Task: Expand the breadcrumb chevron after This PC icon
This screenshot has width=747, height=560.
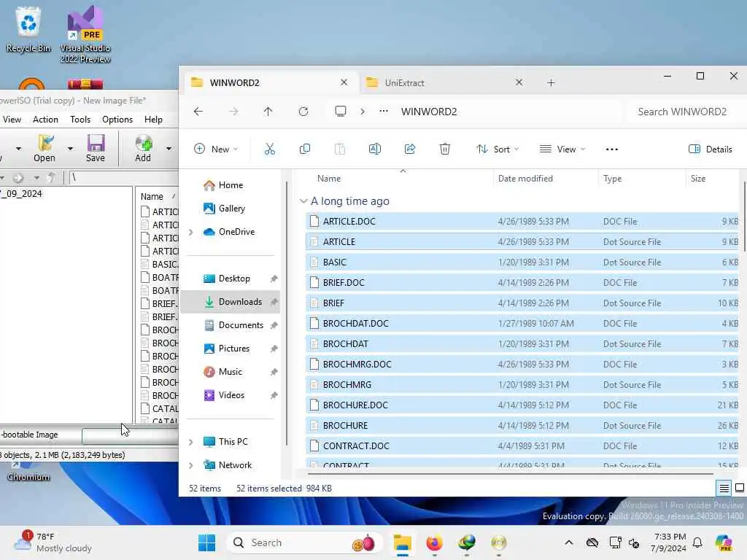Action: pos(363,112)
